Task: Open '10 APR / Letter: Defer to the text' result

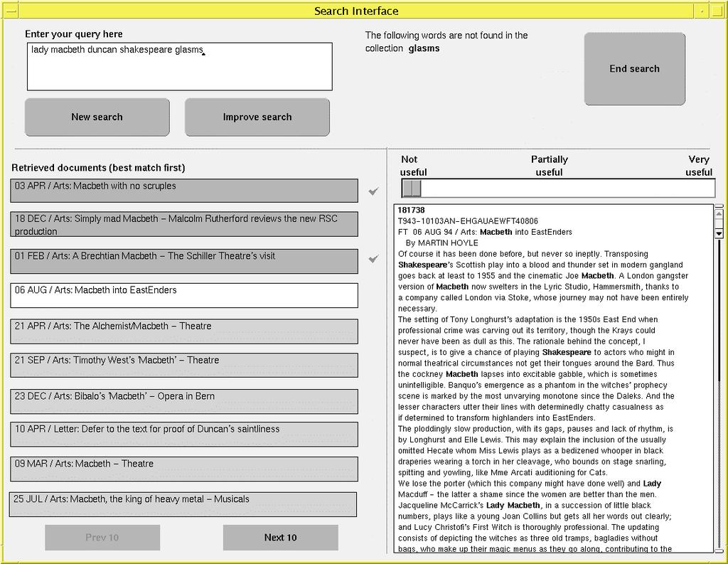Action: click(184, 435)
